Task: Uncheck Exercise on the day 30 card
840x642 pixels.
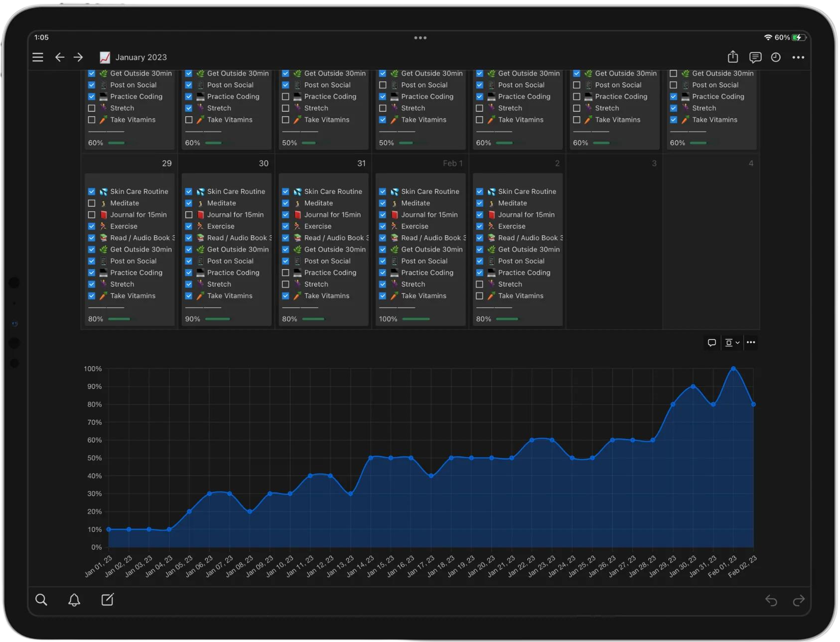Action: tap(189, 226)
